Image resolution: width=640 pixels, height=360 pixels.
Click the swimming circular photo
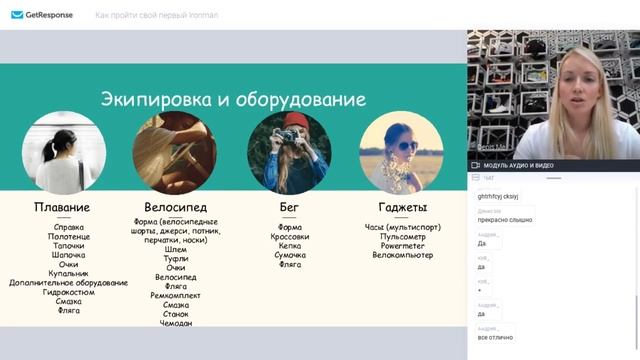[64, 153]
